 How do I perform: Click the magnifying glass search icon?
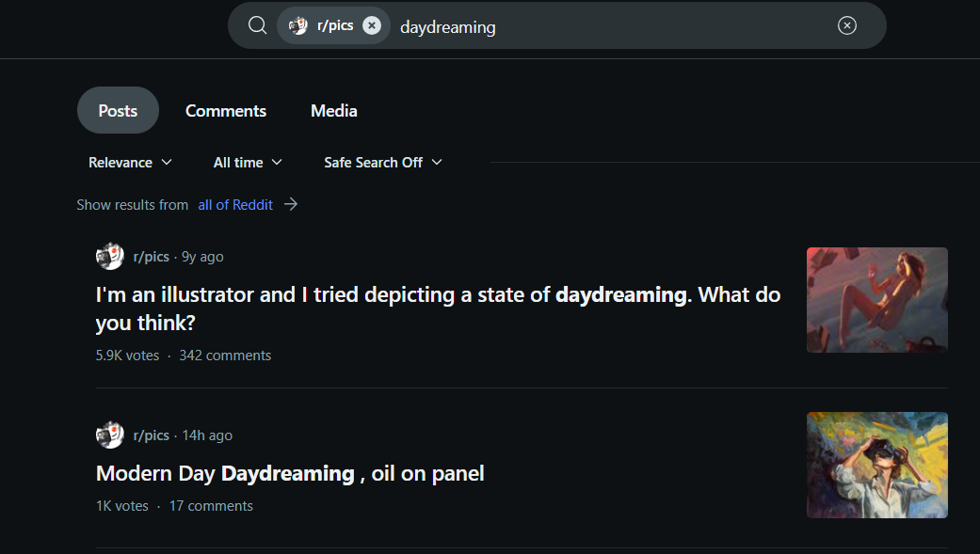[257, 25]
